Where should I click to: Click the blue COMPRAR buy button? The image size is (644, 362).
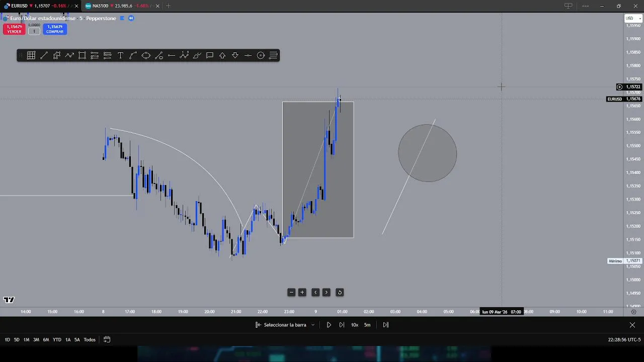pos(55,29)
